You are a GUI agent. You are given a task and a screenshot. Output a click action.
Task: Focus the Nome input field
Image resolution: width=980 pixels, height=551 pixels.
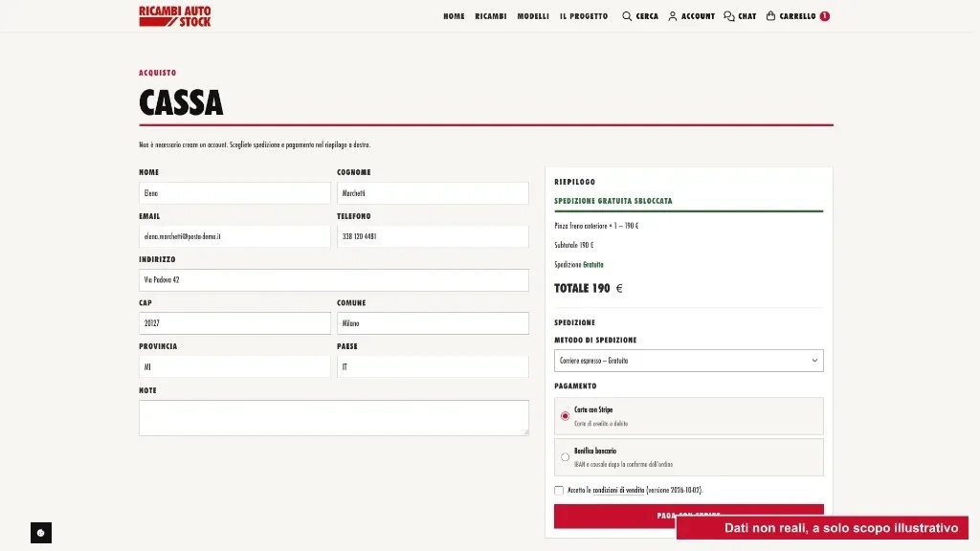pyautogui.click(x=234, y=193)
